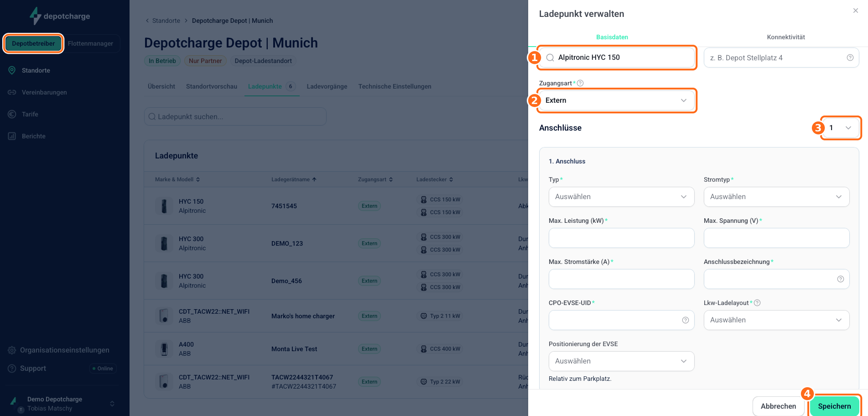868x416 pixels.
Task: Open the Ladevorgänge tab
Action: [x=327, y=86]
